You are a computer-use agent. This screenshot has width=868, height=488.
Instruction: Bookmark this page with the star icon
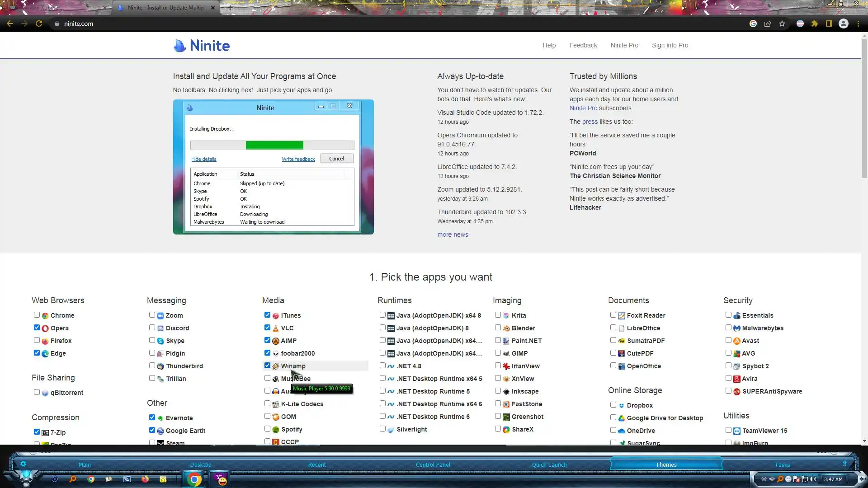coord(782,23)
